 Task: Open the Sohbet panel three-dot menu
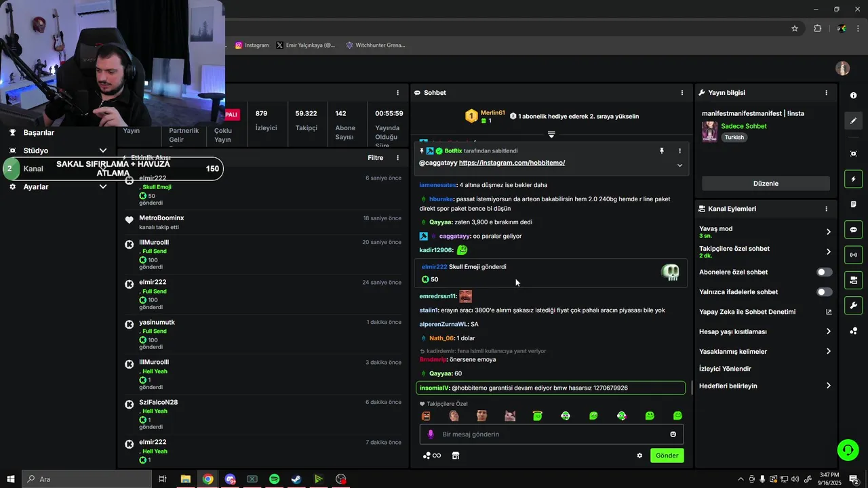[x=682, y=93]
